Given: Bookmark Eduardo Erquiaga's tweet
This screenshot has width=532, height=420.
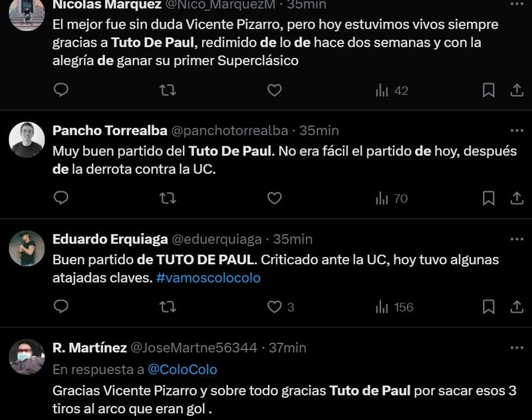Looking at the screenshot, I should [488, 307].
